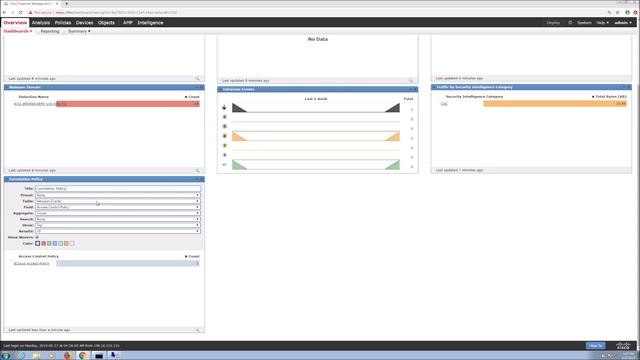Screen dimensions: 640x360
Task: Close the Intrusion Events widget
Action: point(415,89)
